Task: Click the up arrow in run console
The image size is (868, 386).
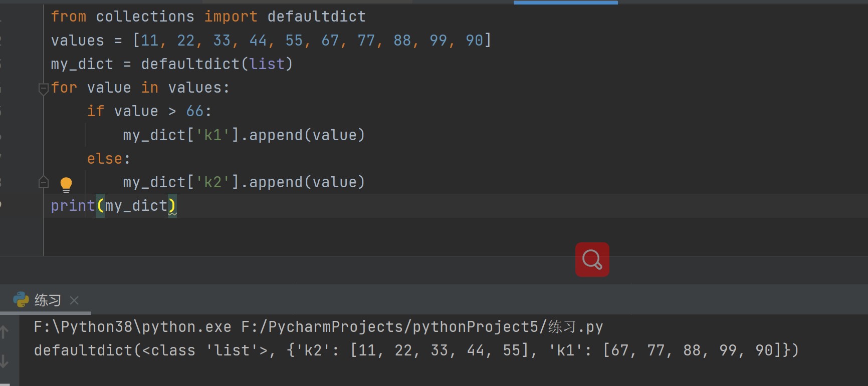Action: (5, 331)
